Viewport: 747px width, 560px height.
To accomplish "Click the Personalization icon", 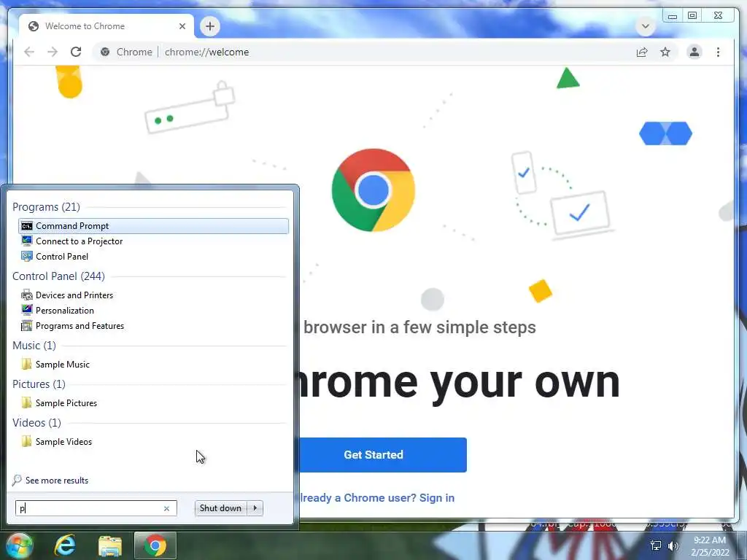I will click(27, 310).
